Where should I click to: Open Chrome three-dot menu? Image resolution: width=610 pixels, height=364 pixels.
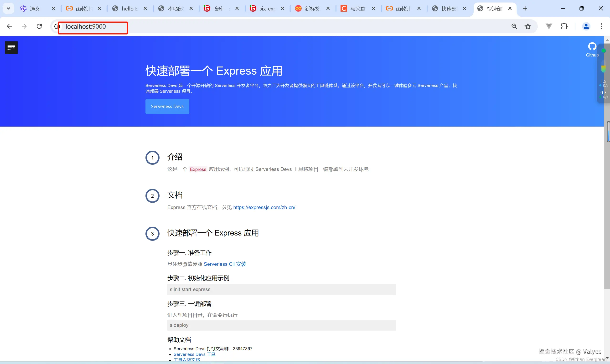[x=601, y=26]
